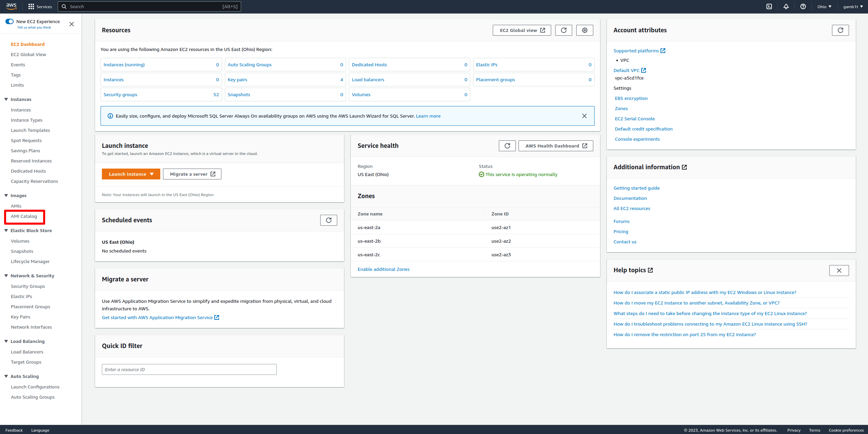Refresh the Resources panel
The height and width of the screenshot is (434, 868).
[564, 30]
